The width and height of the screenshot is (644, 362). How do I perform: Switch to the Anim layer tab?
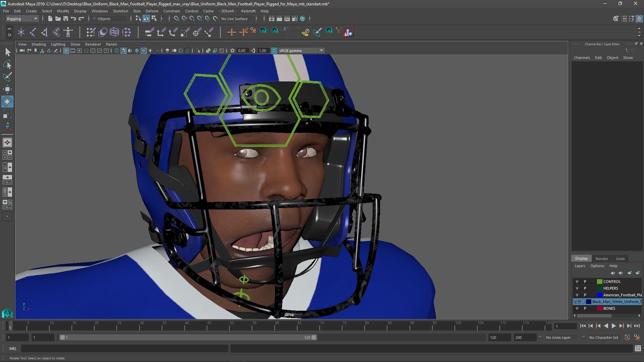click(621, 259)
